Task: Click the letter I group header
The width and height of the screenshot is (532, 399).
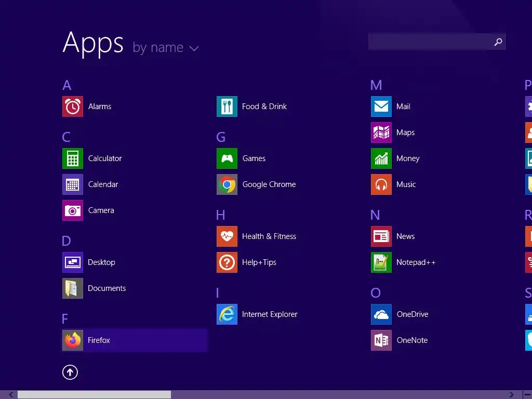Action: [x=218, y=293]
